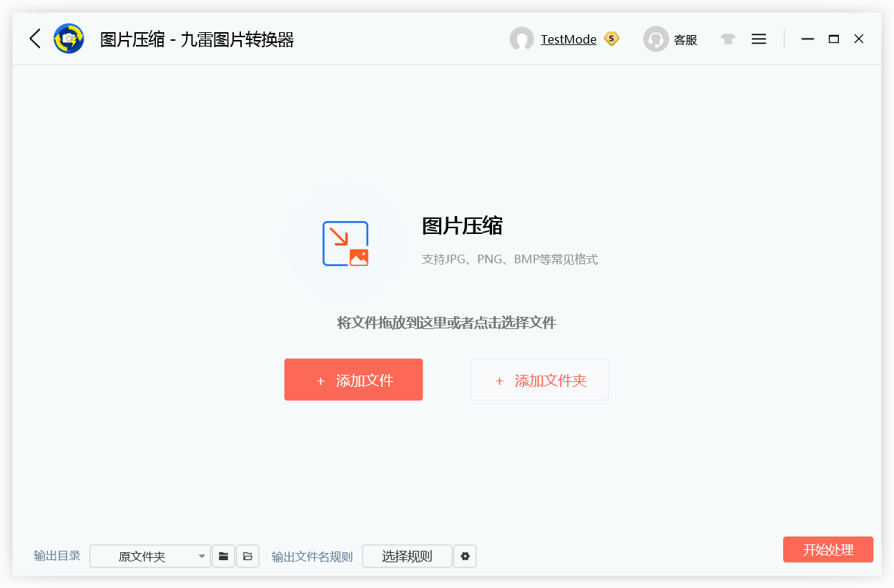Open filename rule settings gear
894x588 pixels.
[465, 556]
